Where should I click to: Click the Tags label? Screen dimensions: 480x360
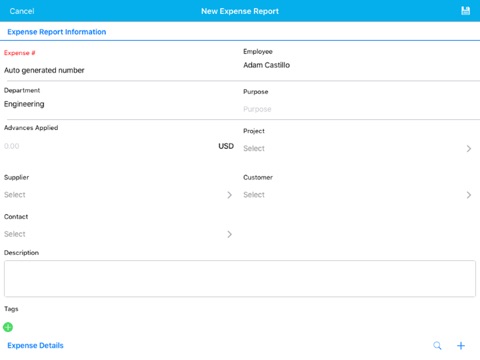coord(11,309)
